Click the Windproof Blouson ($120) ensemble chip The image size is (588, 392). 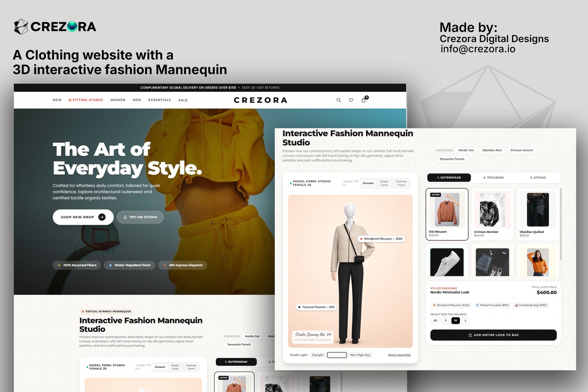451,305
